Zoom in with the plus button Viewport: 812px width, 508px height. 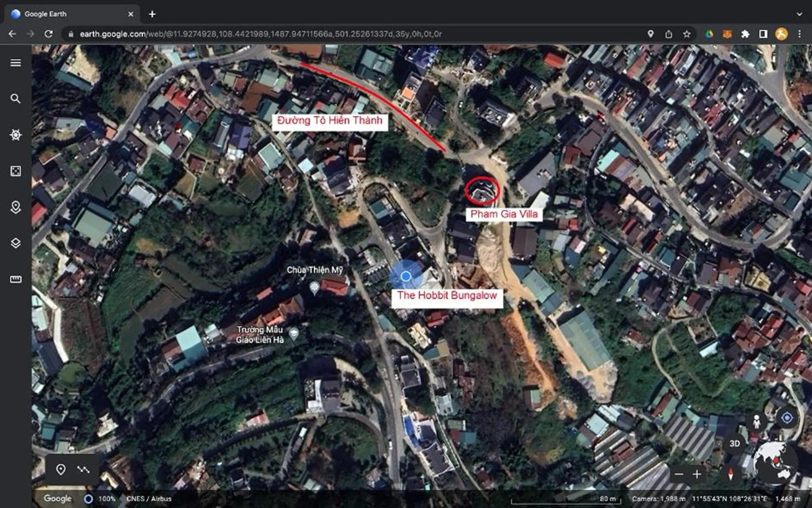coord(697,474)
